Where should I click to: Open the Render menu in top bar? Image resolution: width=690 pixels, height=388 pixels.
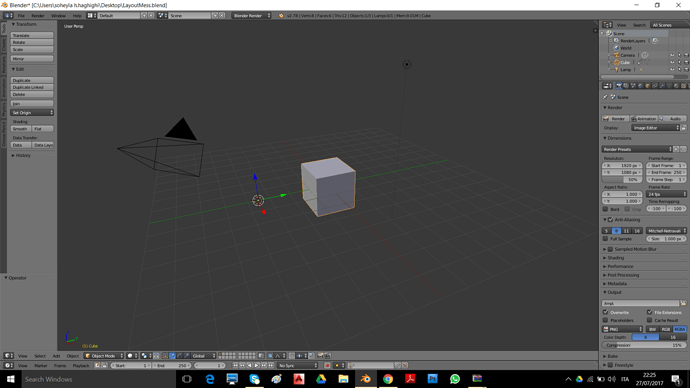click(38, 15)
